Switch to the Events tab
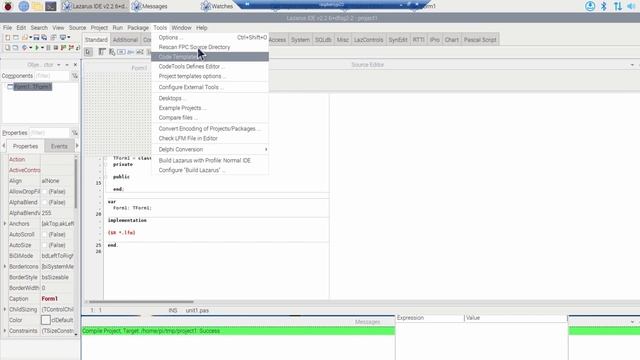This screenshot has height=360, width=640. coord(59,146)
